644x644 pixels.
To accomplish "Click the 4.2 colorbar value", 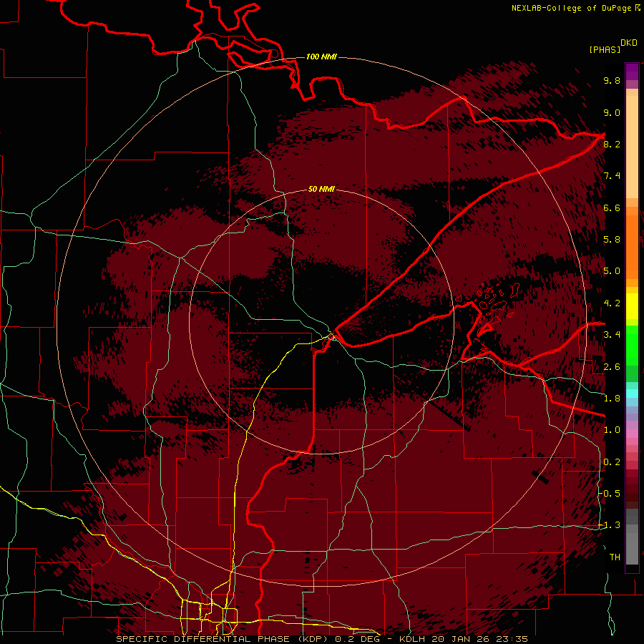I will [612, 303].
